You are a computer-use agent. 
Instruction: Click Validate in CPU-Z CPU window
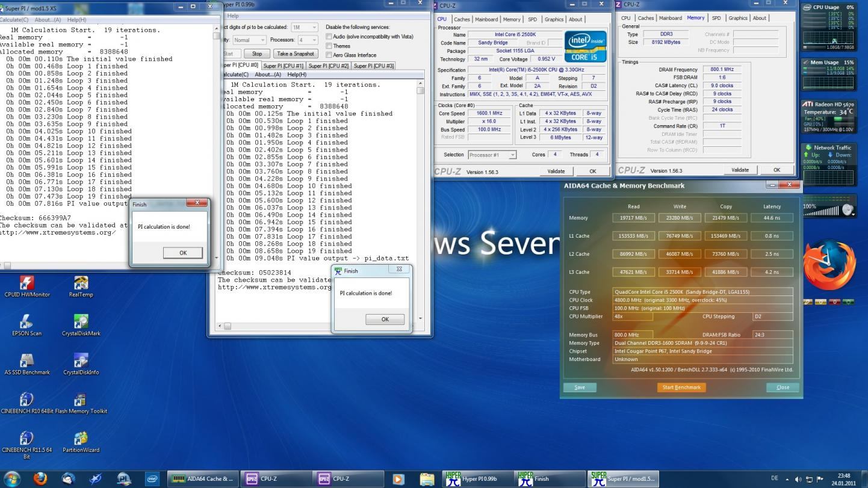(x=556, y=171)
